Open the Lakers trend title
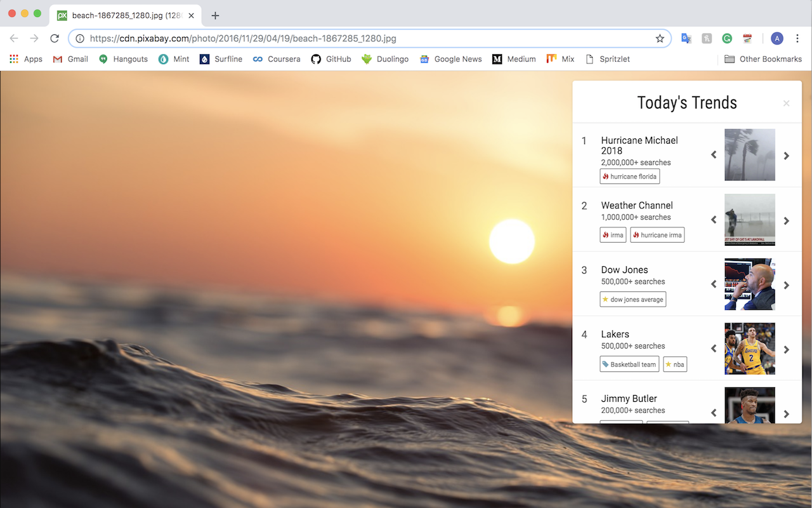This screenshot has height=508, width=812. pyautogui.click(x=615, y=334)
